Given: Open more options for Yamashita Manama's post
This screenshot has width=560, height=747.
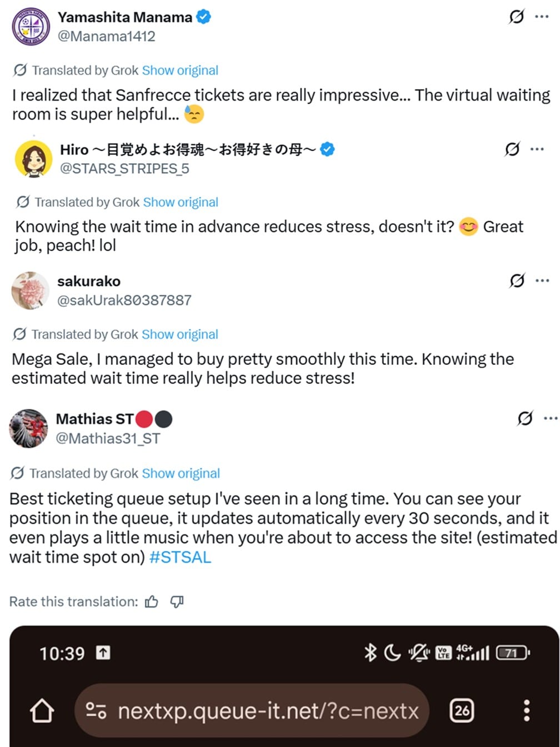Looking at the screenshot, I should [x=542, y=17].
